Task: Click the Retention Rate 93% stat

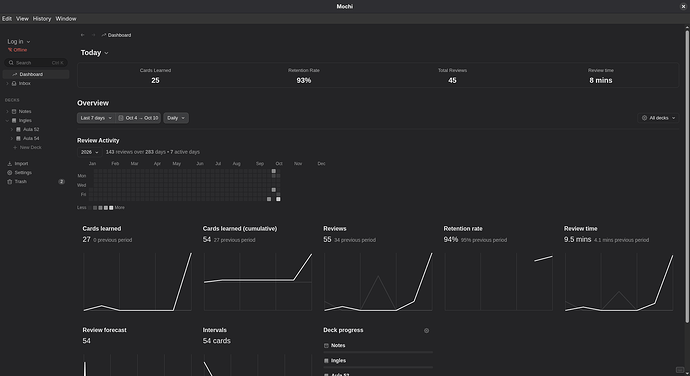Action: [x=304, y=76]
